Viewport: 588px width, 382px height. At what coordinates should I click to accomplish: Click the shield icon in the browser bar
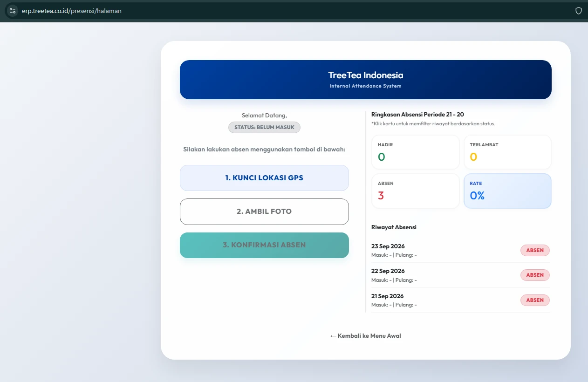(579, 11)
